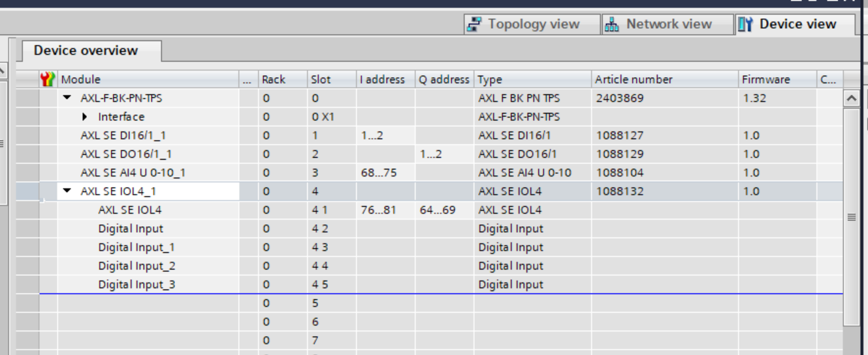Click slot cell 0 X1
868x355 pixels.
tap(332, 117)
